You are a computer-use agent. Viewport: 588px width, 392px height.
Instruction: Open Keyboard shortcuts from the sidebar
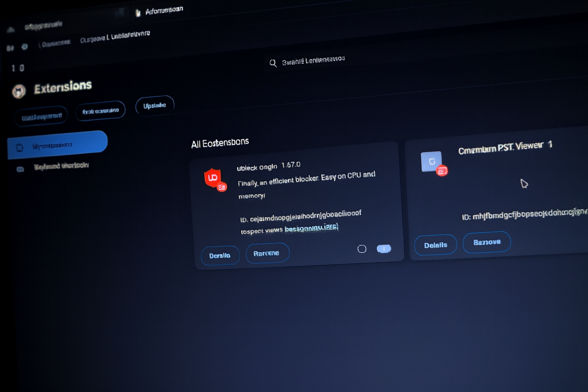pyautogui.click(x=61, y=166)
